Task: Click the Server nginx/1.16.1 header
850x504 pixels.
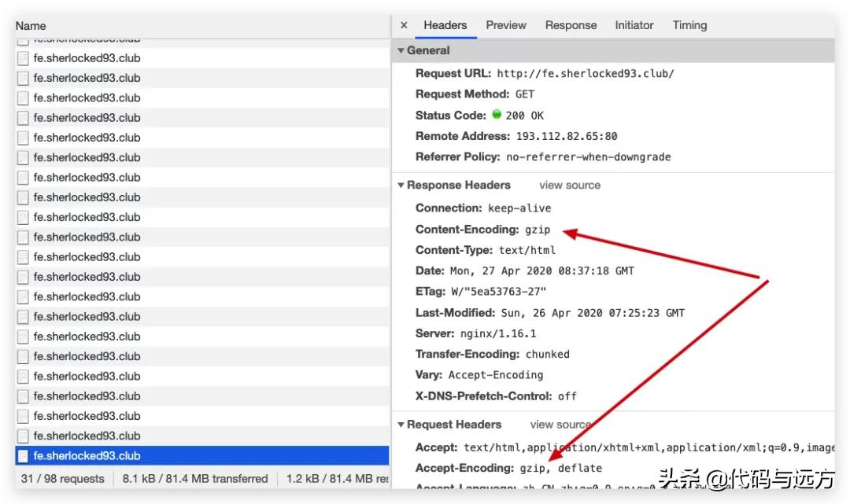Action: point(475,333)
